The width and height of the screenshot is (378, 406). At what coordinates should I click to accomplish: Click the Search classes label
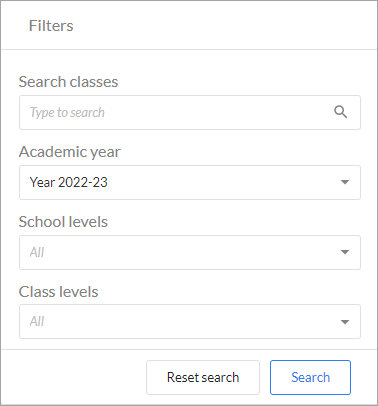[x=68, y=82]
